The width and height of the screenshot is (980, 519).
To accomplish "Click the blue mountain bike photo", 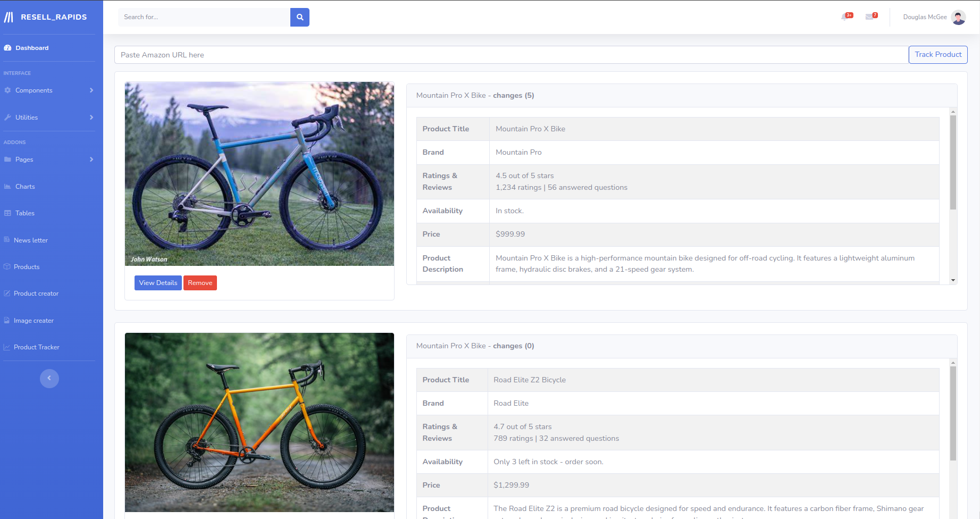I will click(x=259, y=174).
